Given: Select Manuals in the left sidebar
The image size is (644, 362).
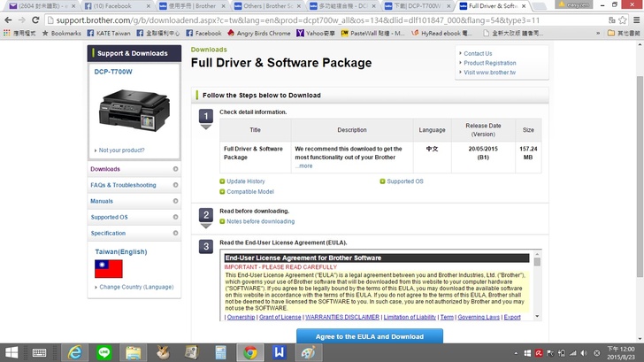Looking at the screenshot, I should pos(102,201).
